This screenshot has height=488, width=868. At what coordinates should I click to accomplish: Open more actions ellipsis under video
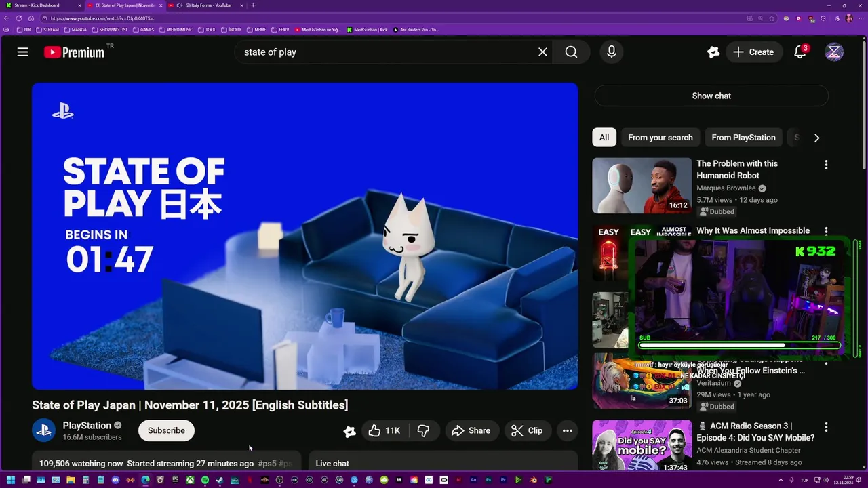point(568,430)
